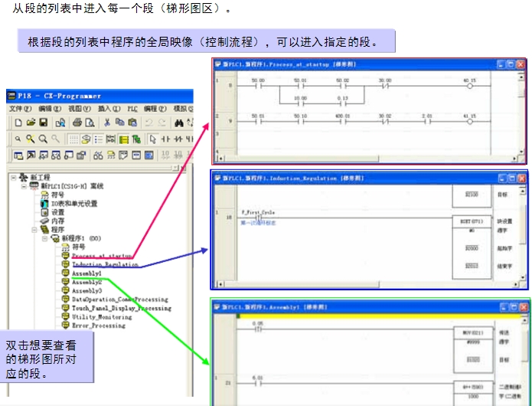Toggle the yellow-green section view icon
Viewport: 532px width, 406px height.
124,139
